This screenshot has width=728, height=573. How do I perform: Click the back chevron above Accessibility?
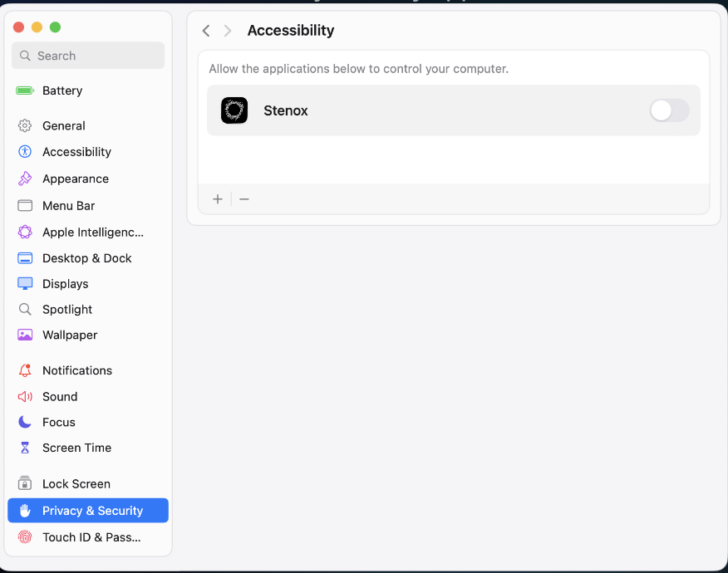pyautogui.click(x=206, y=31)
